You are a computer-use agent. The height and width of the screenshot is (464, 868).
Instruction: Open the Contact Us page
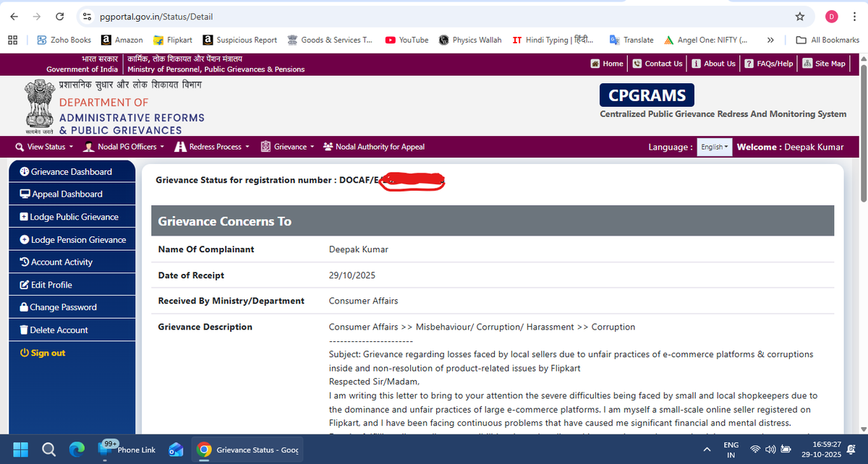[658, 64]
